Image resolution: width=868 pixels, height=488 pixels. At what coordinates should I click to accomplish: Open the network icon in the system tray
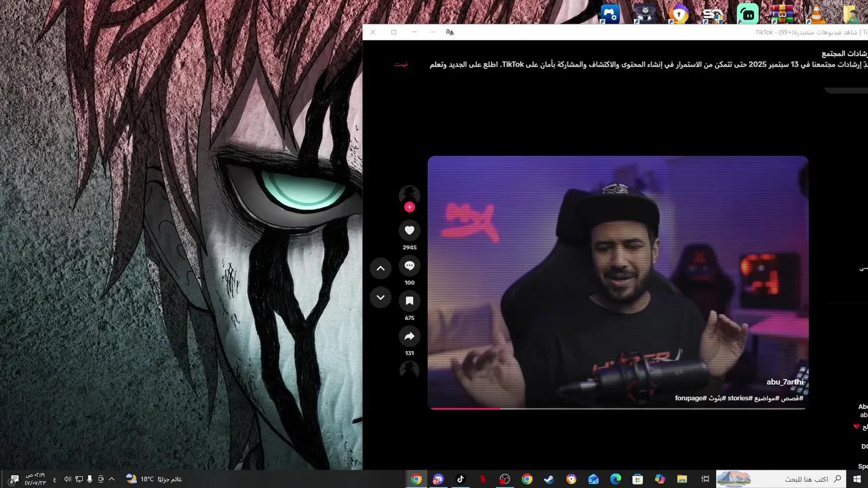[79, 479]
